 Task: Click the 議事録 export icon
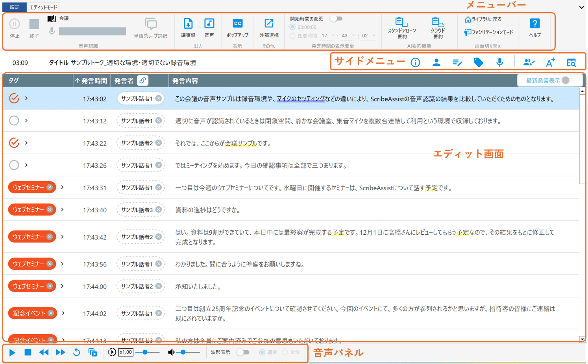(188, 24)
